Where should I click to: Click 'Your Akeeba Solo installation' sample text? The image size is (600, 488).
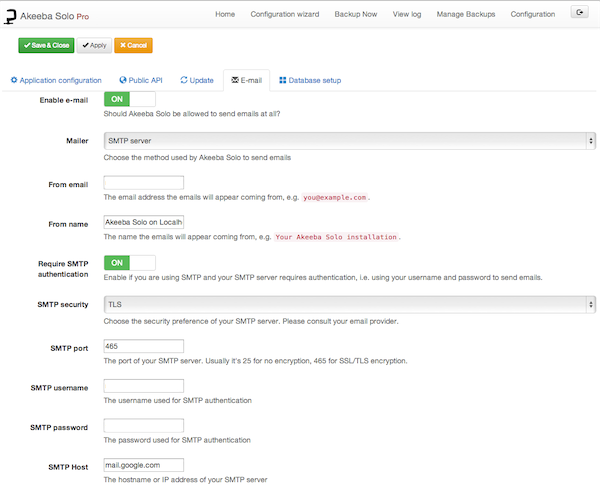(336, 237)
